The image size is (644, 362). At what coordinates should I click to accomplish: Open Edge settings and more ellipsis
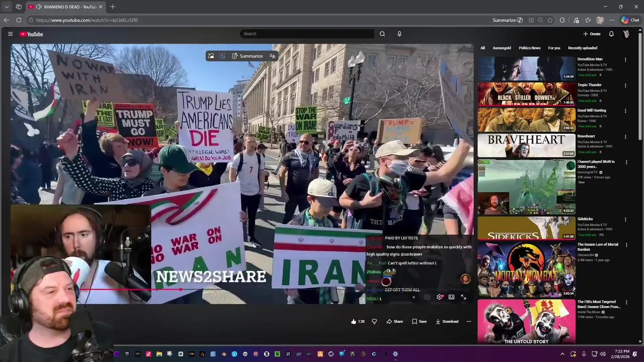[x=612, y=20]
